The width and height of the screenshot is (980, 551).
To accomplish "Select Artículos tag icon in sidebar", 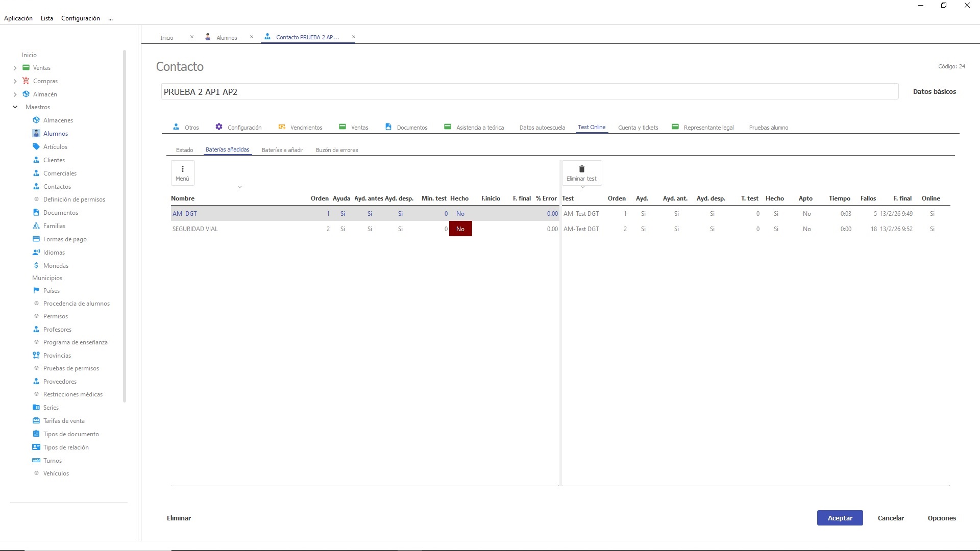I will tap(36, 146).
